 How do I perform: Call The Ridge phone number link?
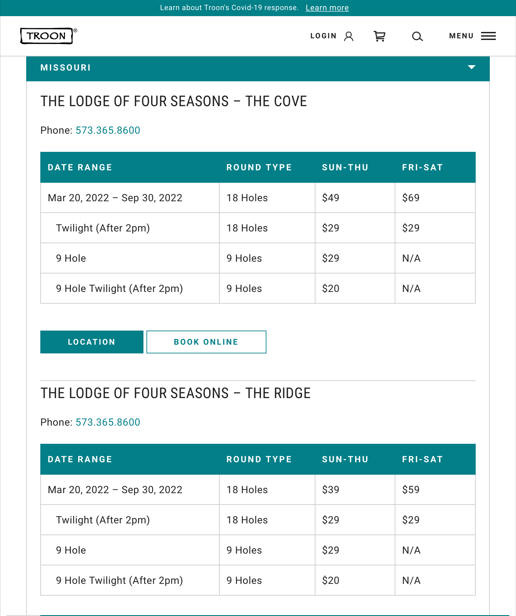[108, 422]
